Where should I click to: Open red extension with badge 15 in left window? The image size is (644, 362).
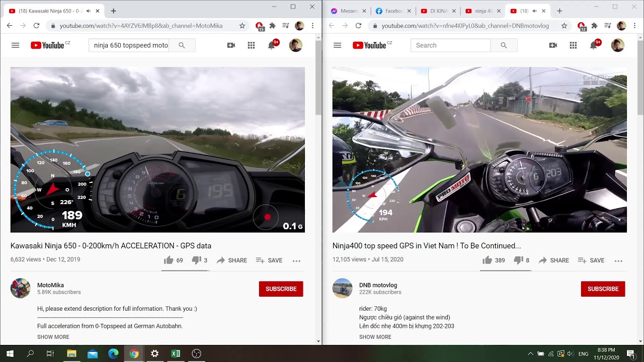tap(260, 26)
